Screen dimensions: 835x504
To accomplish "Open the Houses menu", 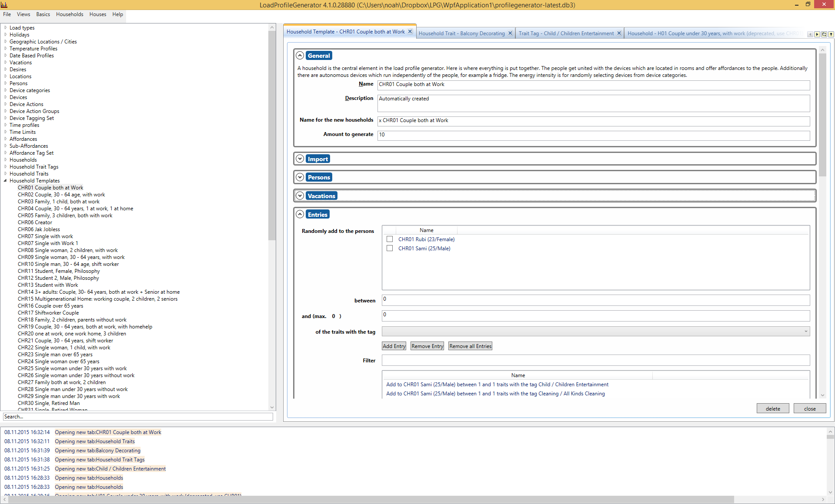I will [x=98, y=14].
